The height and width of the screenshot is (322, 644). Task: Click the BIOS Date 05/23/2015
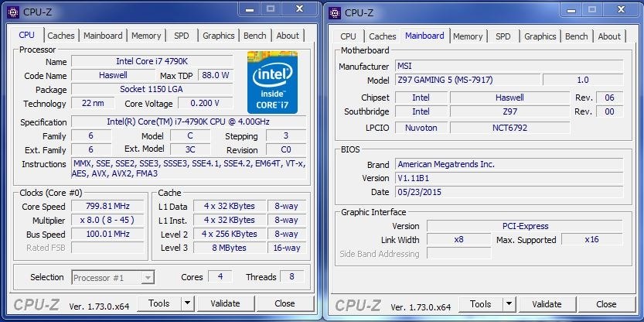pos(509,192)
